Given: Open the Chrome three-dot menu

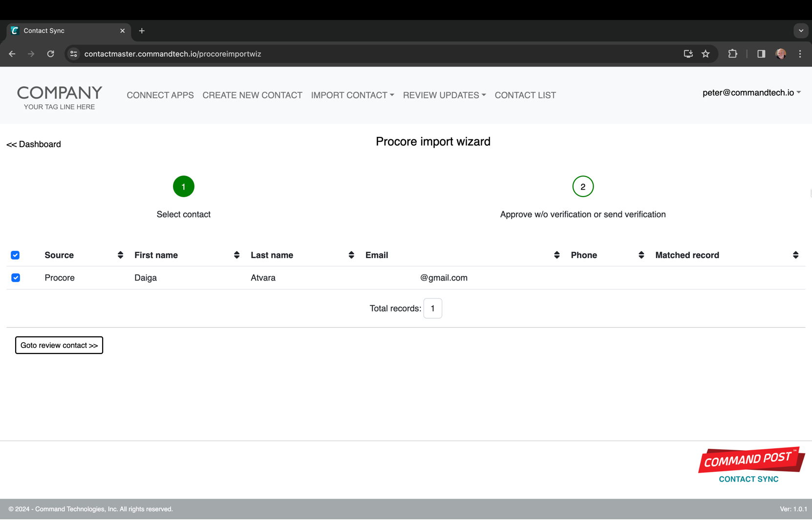Looking at the screenshot, I should tap(800, 54).
